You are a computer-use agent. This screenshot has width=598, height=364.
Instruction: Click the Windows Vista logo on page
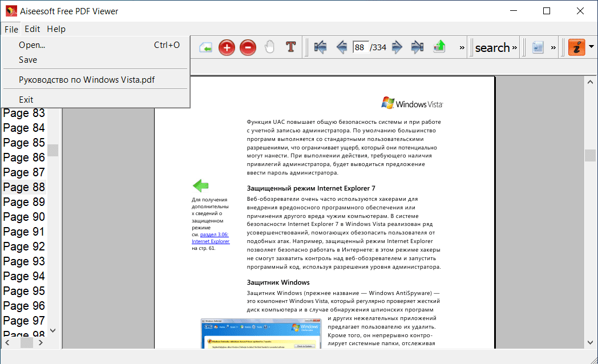412,103
